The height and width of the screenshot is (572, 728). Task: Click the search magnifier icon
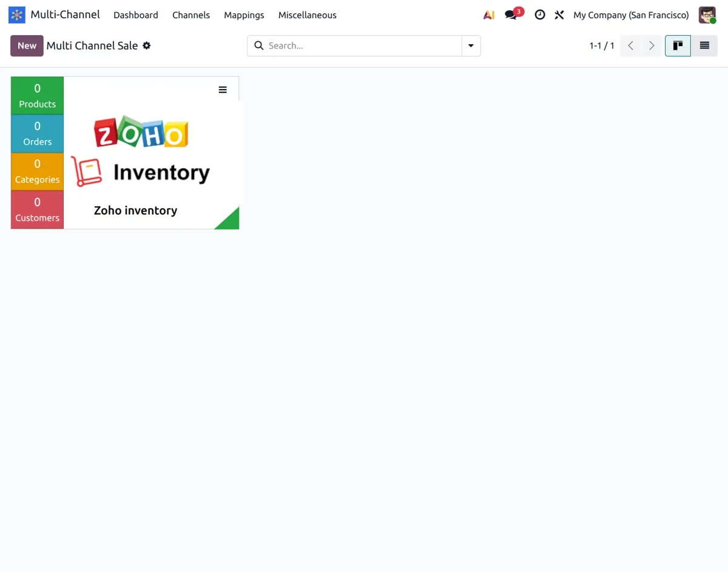pos(259,45)
